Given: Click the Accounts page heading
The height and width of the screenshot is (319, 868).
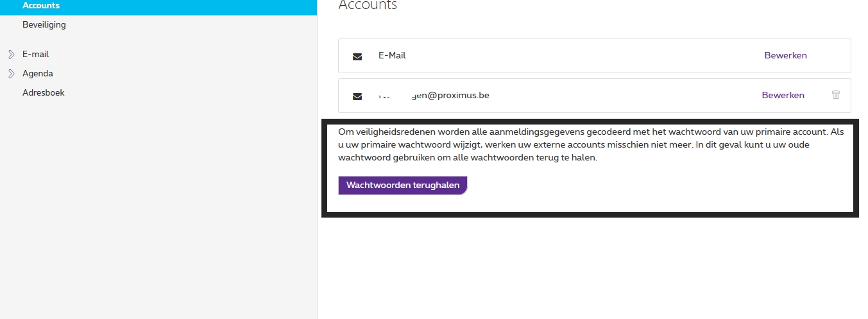Looking at the screenshot, I should (368, 6).
